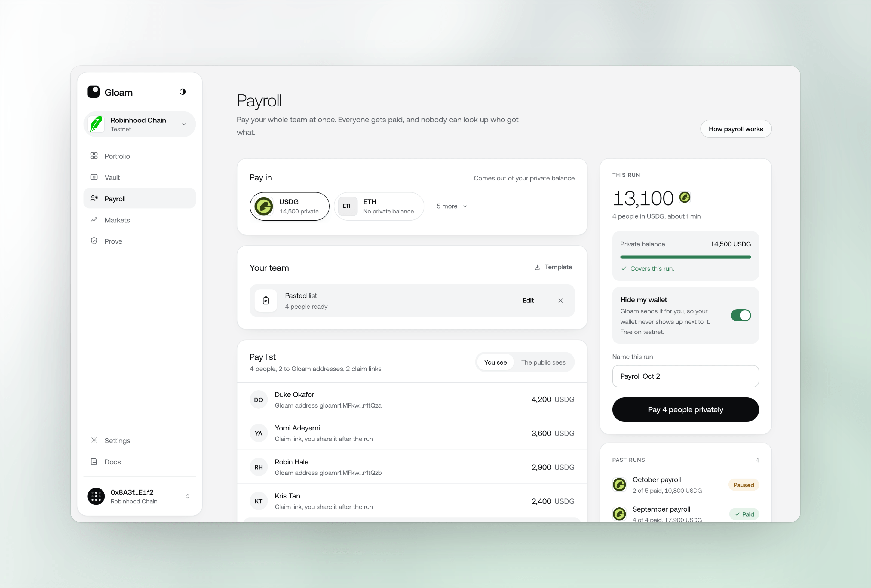
Task: Edit the pasted team list
Action: pyautogui.click(x=528, y=301)
